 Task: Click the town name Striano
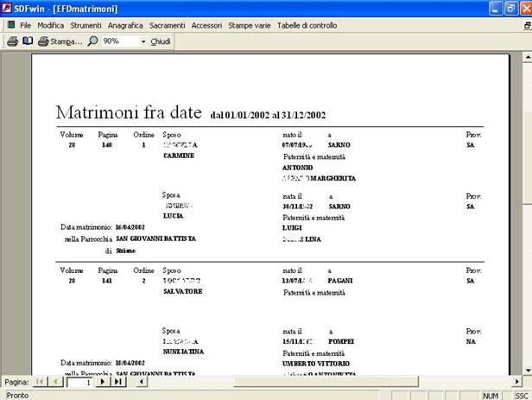point(125,251)
